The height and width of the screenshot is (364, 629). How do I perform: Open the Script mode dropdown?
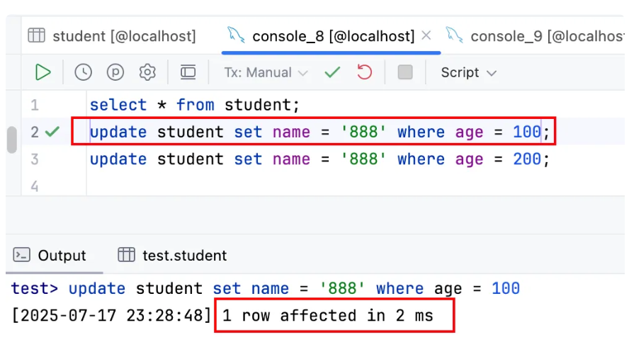[468, 72]
